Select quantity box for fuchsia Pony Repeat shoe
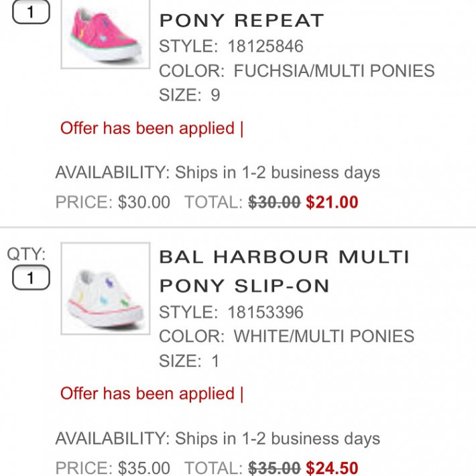Viewport: 476px width, 476px height. (31, 11)
